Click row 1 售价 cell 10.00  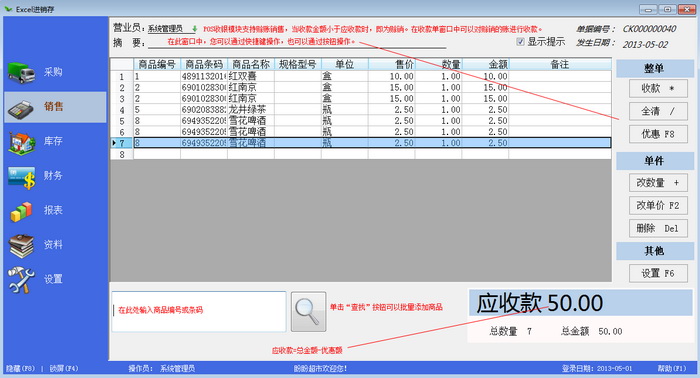point(392,76)
